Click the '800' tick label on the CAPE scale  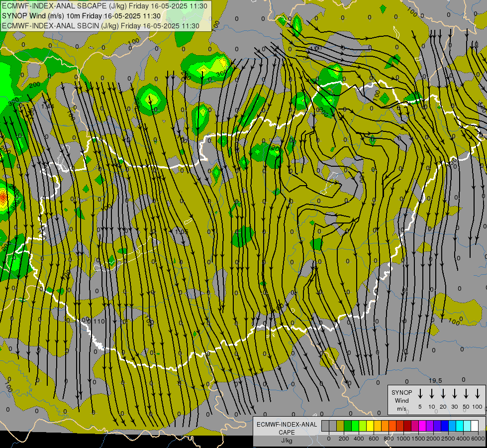pyautogui.click(x=389, y=439)
